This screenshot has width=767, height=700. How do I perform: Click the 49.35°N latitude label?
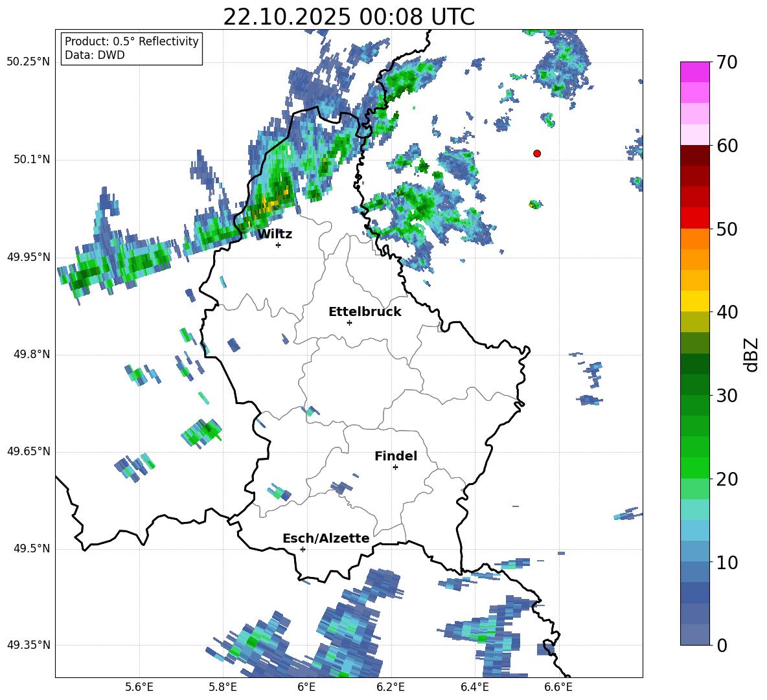click(29, 645)
